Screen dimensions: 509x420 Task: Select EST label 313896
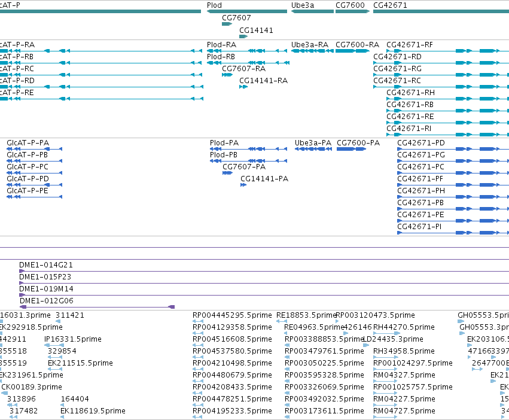coord(22,399)
